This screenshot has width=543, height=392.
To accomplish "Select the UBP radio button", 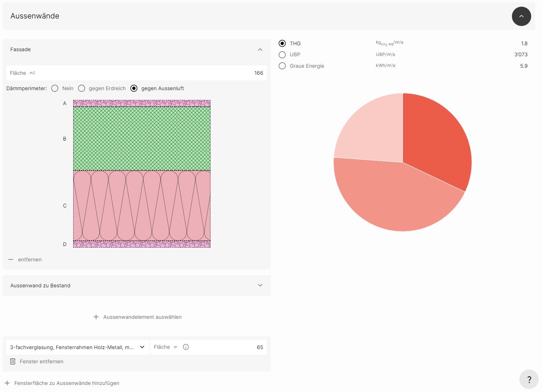I will (282, 55).
